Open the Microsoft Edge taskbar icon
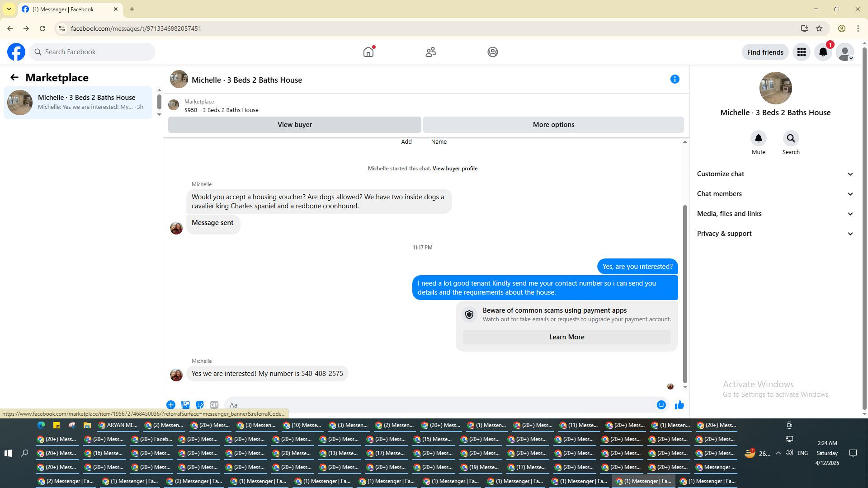868x488 pixels. click(x=41, y=425)
